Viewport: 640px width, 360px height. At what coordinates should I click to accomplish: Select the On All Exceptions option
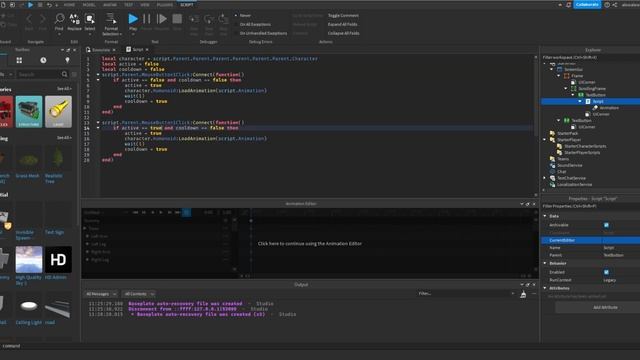click(x=255, y=24)
